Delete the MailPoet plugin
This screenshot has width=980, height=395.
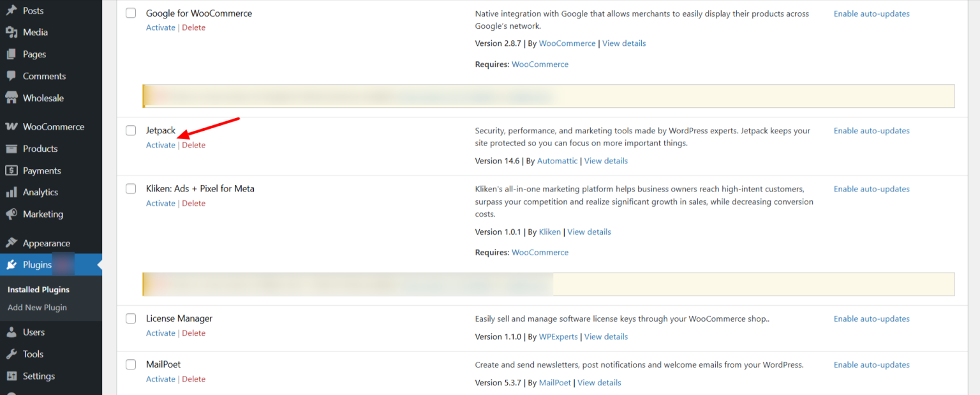[193, 378]
